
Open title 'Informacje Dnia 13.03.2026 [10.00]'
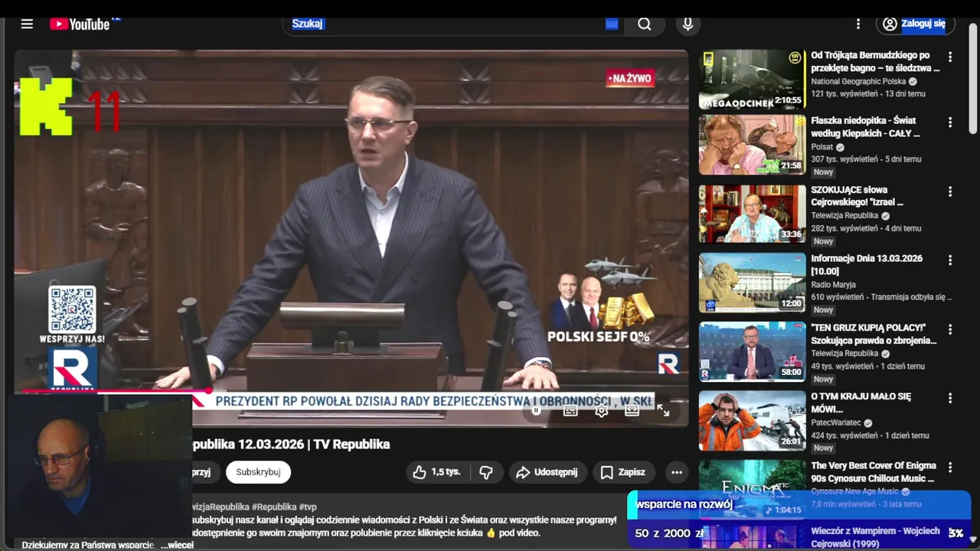tap(867, 265)
